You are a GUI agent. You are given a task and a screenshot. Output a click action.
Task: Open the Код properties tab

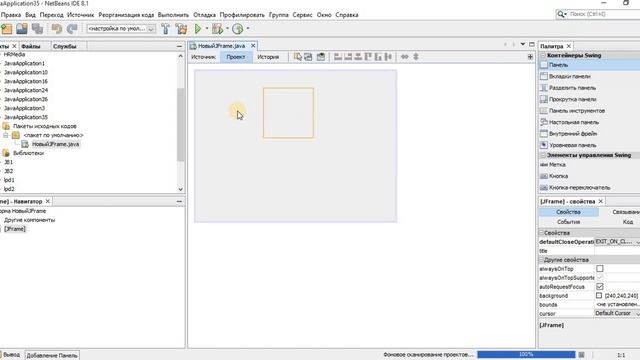coord(628,222)
